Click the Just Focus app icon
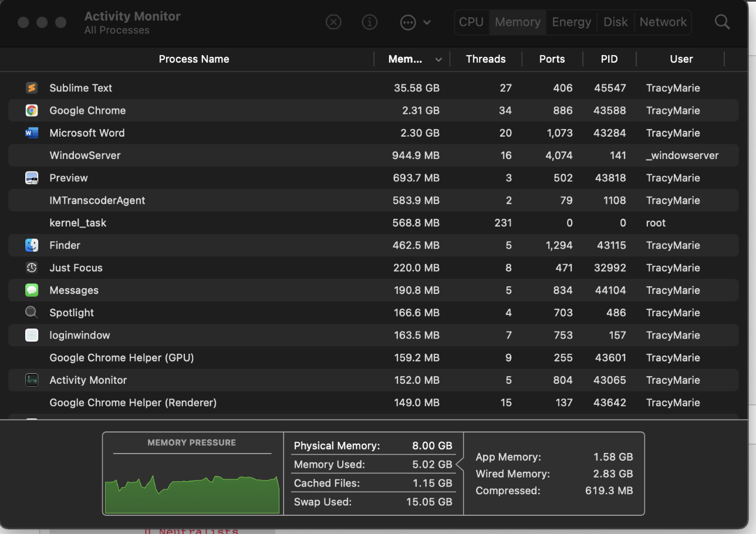The width and height of the screenshot is (756, 534). point(32,268)
